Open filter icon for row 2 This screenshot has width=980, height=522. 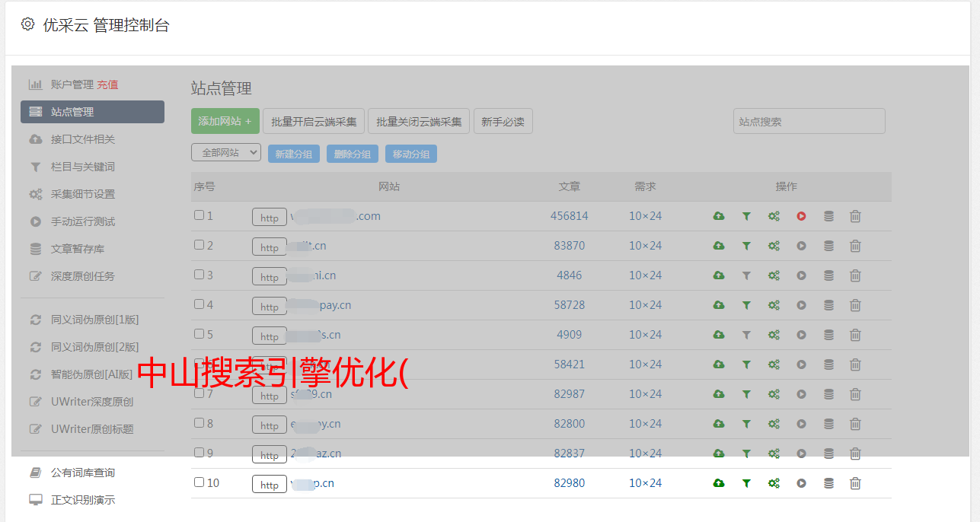pyautogui.click(x=746, y=246)
